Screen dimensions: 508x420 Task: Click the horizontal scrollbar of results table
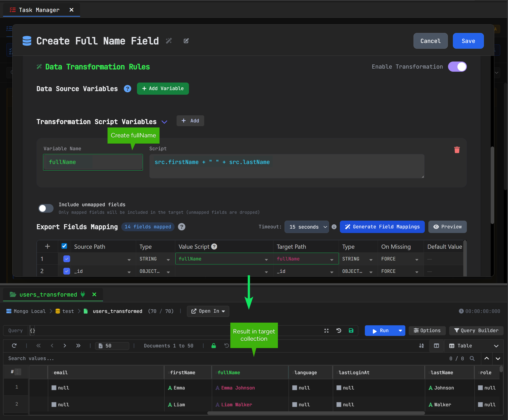316,413
